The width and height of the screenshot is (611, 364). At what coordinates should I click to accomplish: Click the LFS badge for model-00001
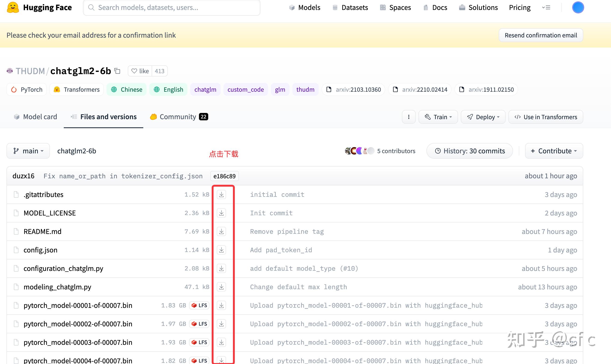[199, 305]
